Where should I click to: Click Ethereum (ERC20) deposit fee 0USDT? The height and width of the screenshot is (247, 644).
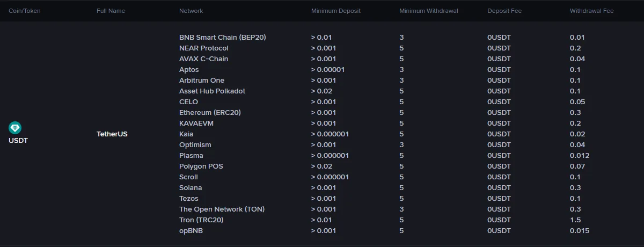click(499, 113)
